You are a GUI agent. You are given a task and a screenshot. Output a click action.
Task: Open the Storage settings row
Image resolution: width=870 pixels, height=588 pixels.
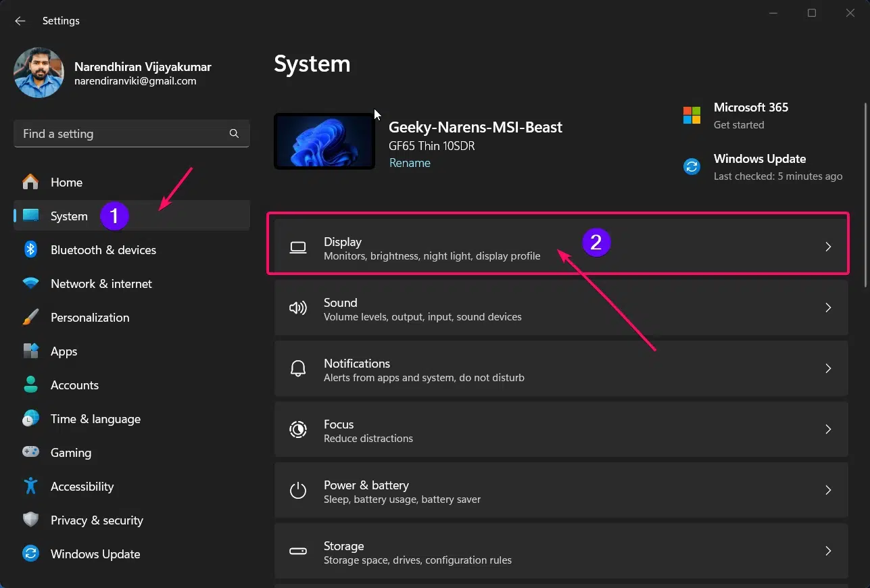[x=561, y=552]
